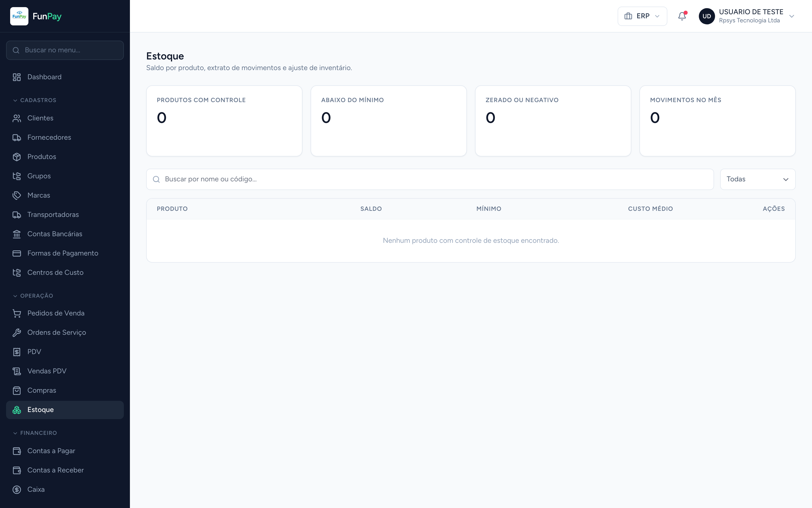Open Formas de Pagamento link
The width and height of the screenshot is (812, 508).
[x=65, y=253]
